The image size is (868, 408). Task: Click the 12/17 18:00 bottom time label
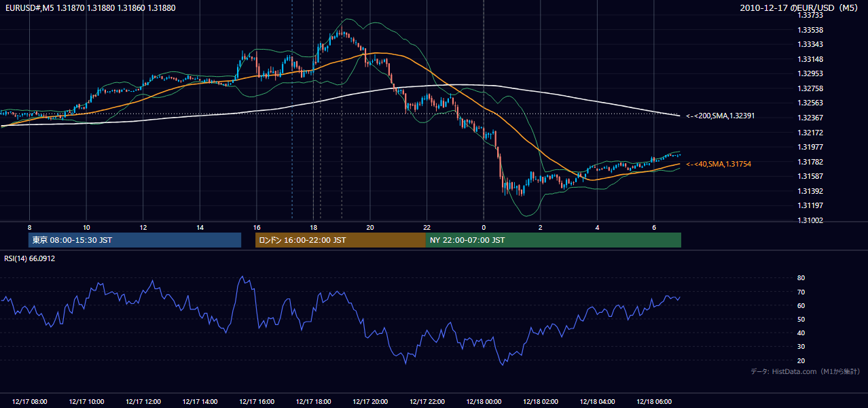point(313,402)
